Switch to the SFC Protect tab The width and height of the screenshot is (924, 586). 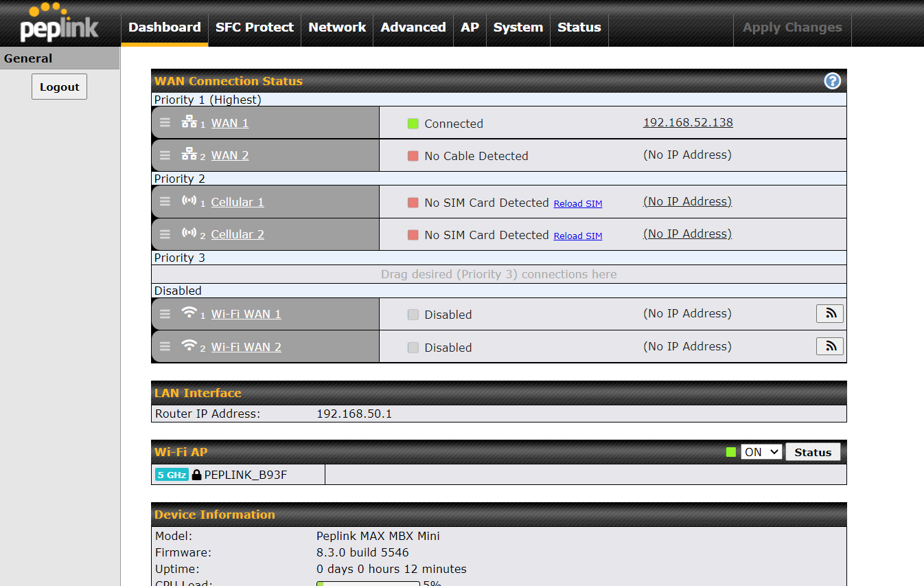point(254,27)
